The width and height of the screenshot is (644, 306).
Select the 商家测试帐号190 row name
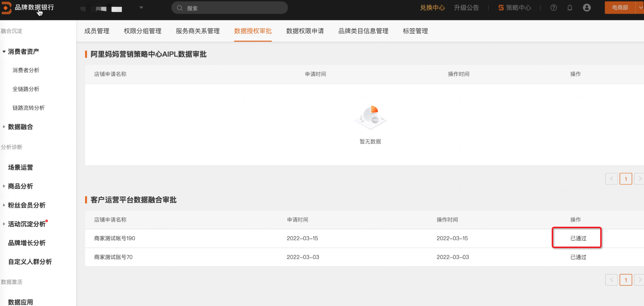(x=115, y=238)
